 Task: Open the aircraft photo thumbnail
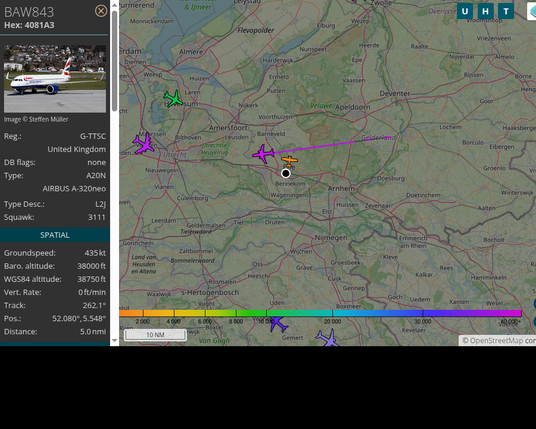(55, 79)
